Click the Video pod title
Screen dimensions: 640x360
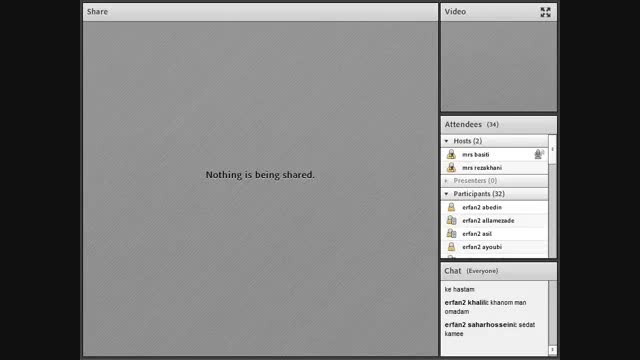pos(455,11)
